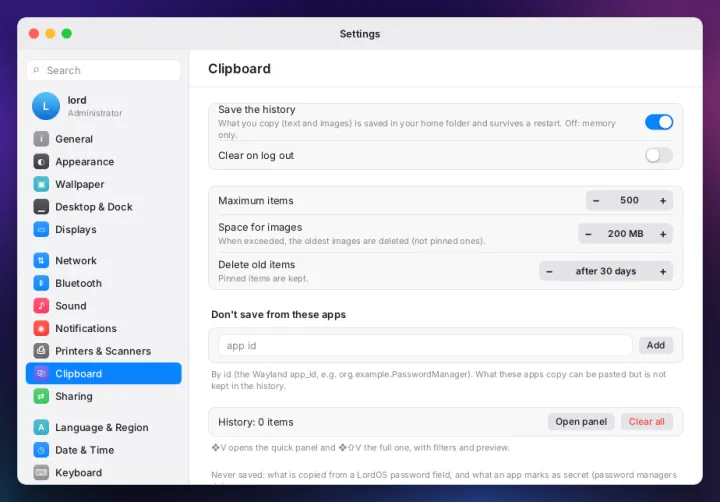Click the Add button
The height and width of the screenshot is (502, 720).
(656, 345)
